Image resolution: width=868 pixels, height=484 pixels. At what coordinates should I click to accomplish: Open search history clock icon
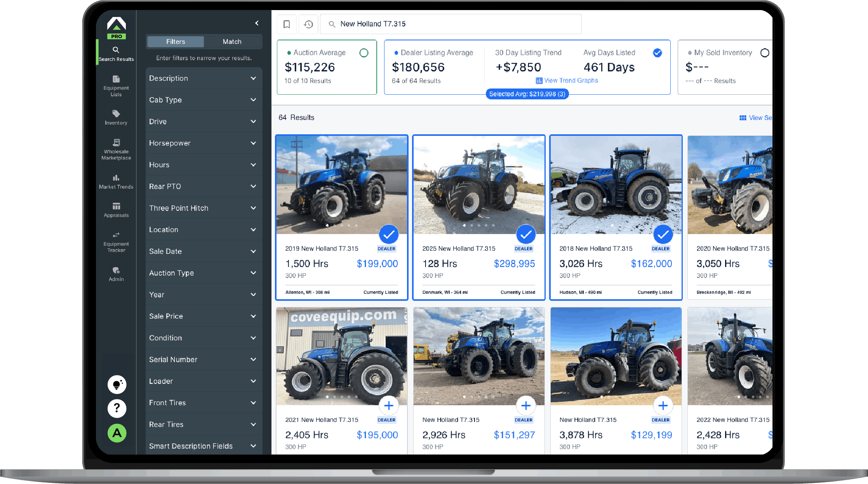click(308, 24)
